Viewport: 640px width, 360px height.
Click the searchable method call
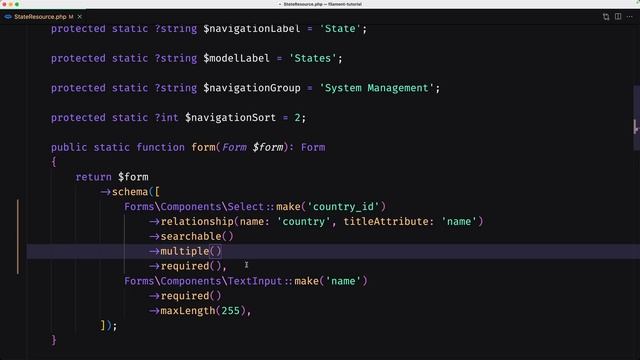pos(191,237)
